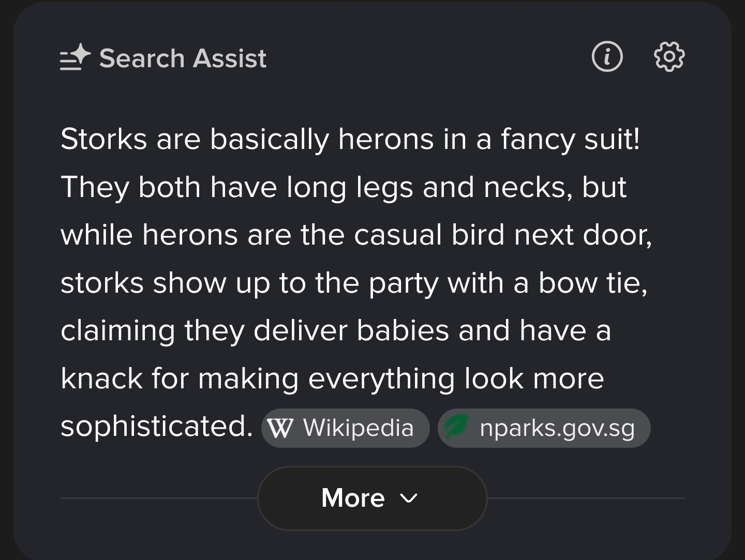This screenshot has width=745, height=560.
Task: Click the word Storks starting the answer
Action: click(x=103, y=139)
